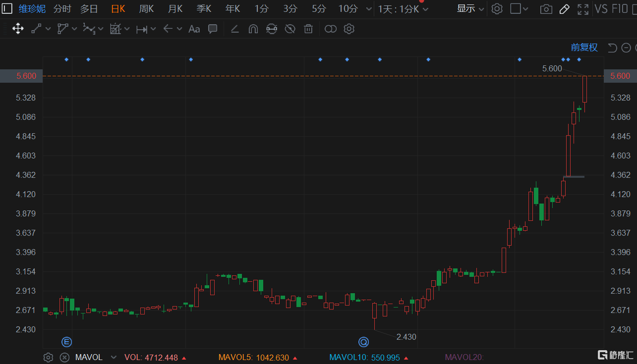Select the 日K daily candlestick tab

pyautogui.click(x=118, y=8)
